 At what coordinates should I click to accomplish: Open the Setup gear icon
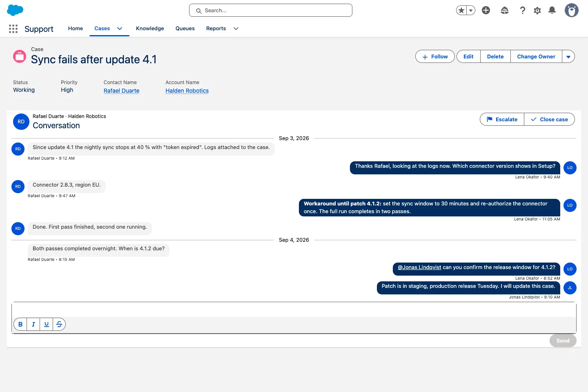point(537,10)
